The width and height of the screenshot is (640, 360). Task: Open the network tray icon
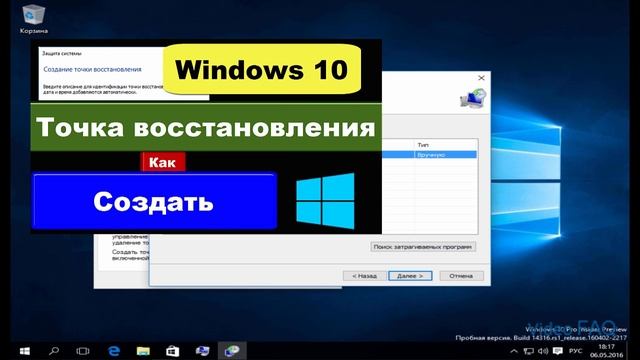click(x=529, y=351)
